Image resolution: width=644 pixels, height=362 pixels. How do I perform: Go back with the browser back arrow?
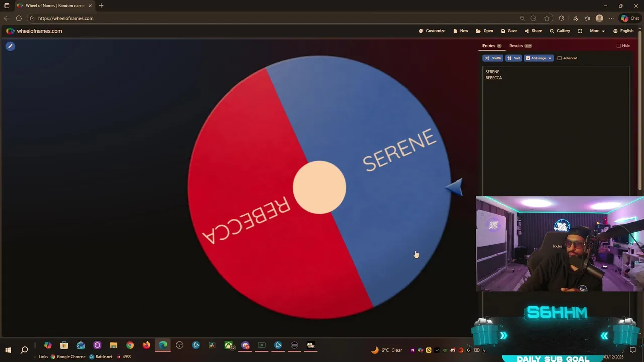pos(7,18)
